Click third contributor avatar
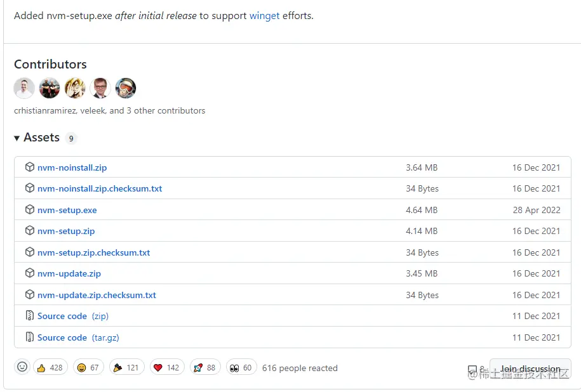The width and height of the screenshot is (581, 392). (x=75, y=88)
